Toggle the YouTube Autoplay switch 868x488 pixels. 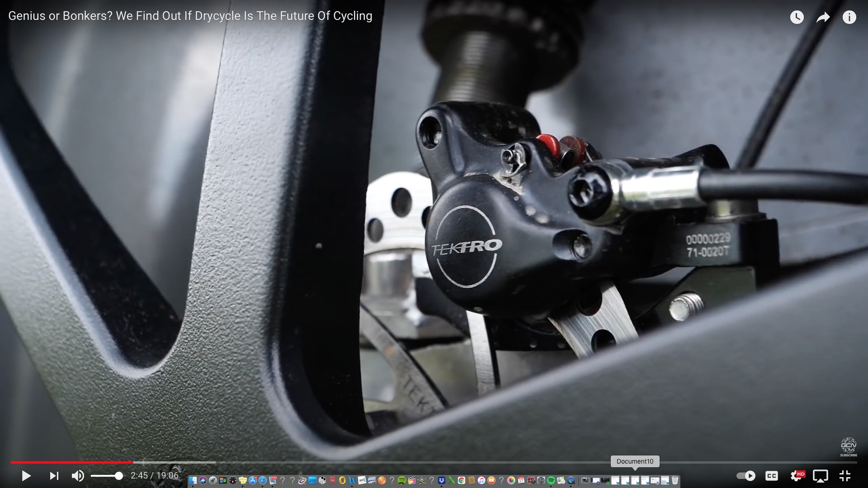[x=746, y=475]
